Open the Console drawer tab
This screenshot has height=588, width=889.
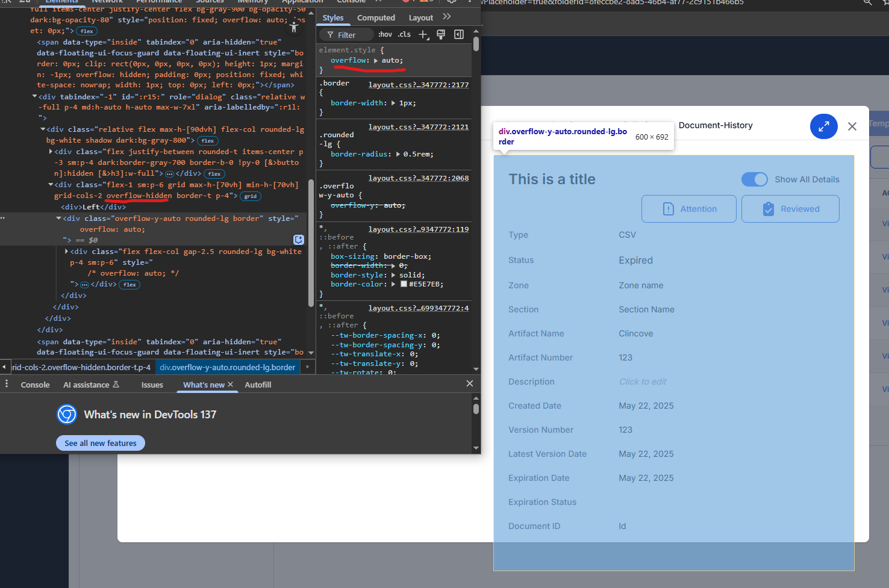[x=36, y=385]
